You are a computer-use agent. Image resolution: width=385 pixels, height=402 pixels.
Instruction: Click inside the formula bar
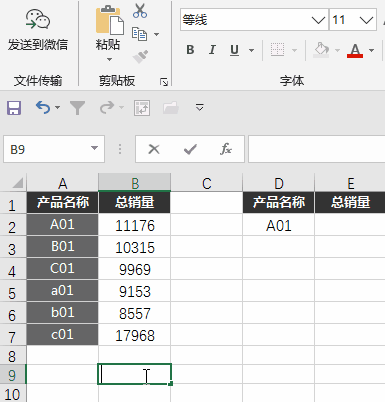(317, 149)
